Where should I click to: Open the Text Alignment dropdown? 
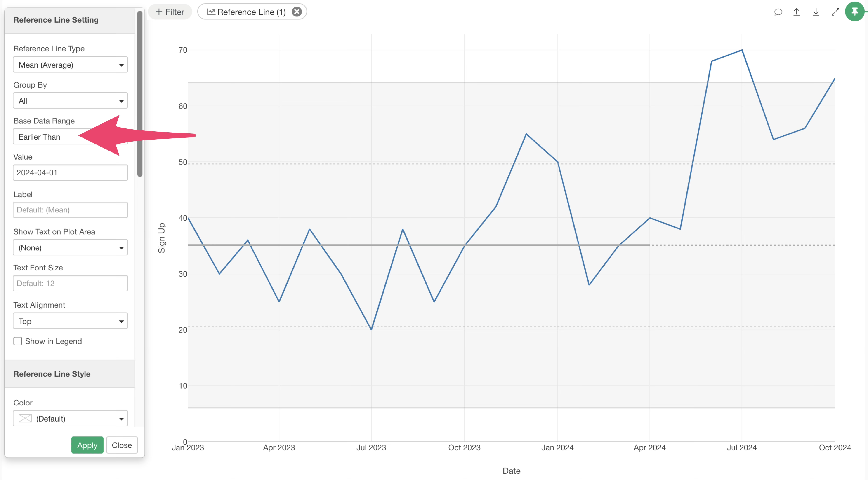70,321
